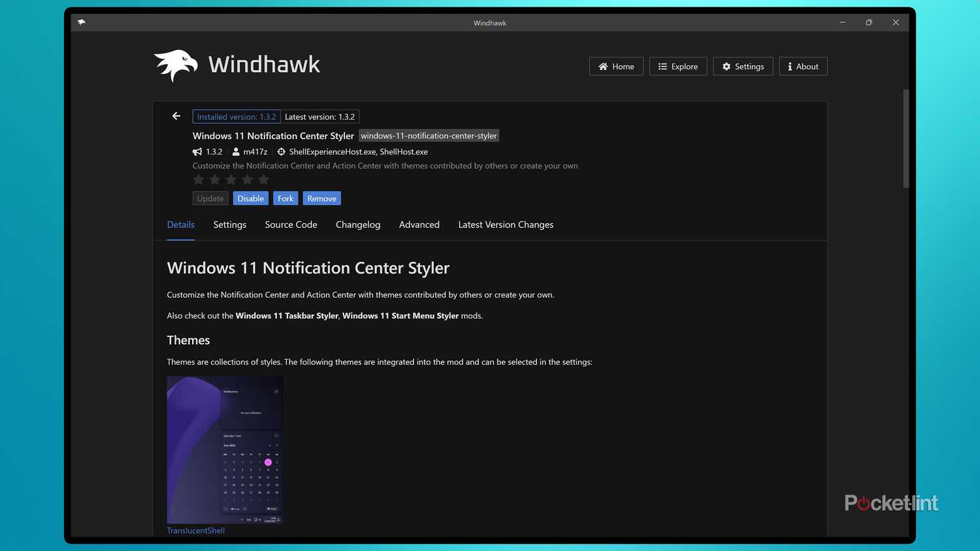Click the Explore list icon
This screenshot has width=980, height=551.
click(x=662, y=66)
